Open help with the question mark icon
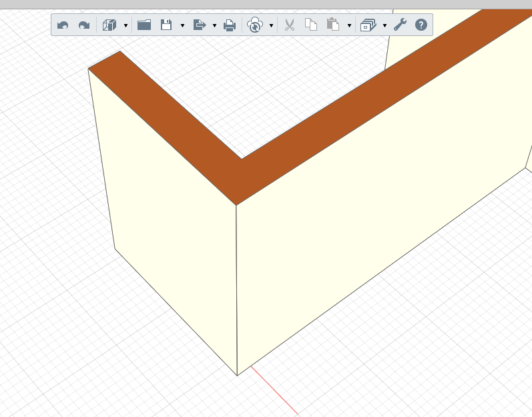This screenshot has height=417, width=532. [x=421, y=25]
